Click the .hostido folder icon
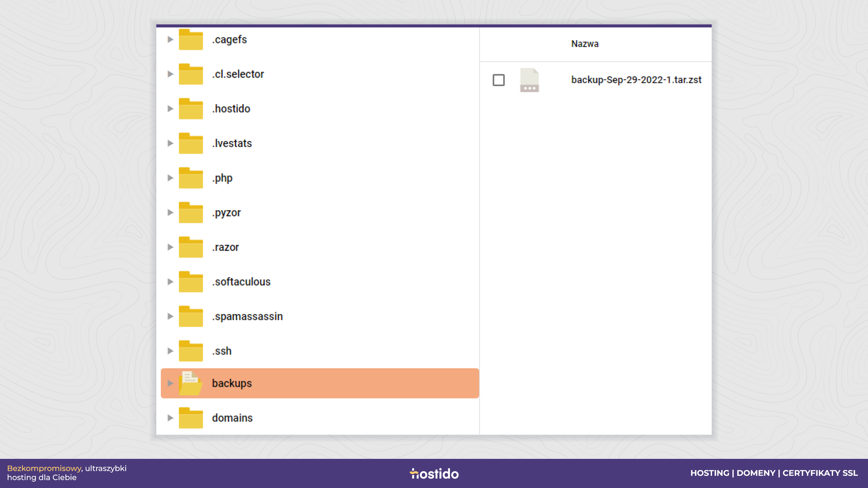The image size is (868, 488). 191,109
